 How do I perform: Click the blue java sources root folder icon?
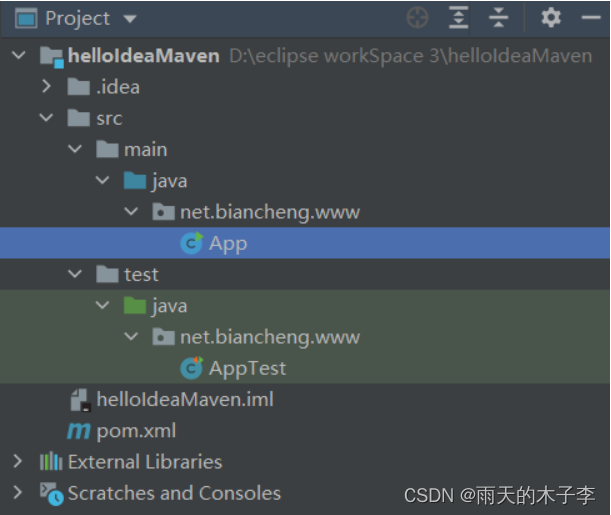click(x=135, y=180)
